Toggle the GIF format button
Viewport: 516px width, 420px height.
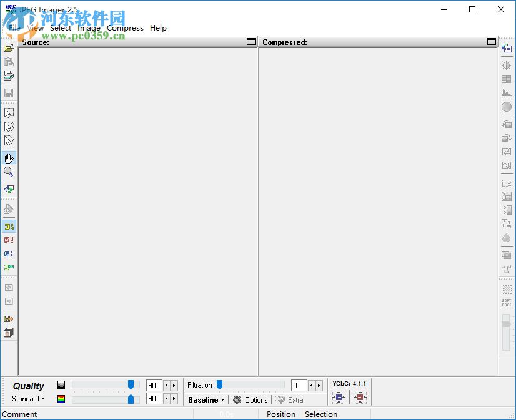point(9,254)
